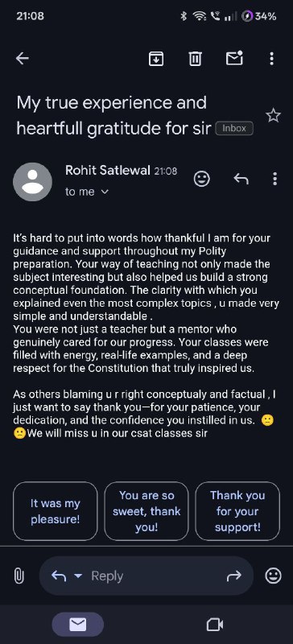Choose "Thank you for your support!" reply
Viewport: 293px width, 644px height.
tap(237, 511)
